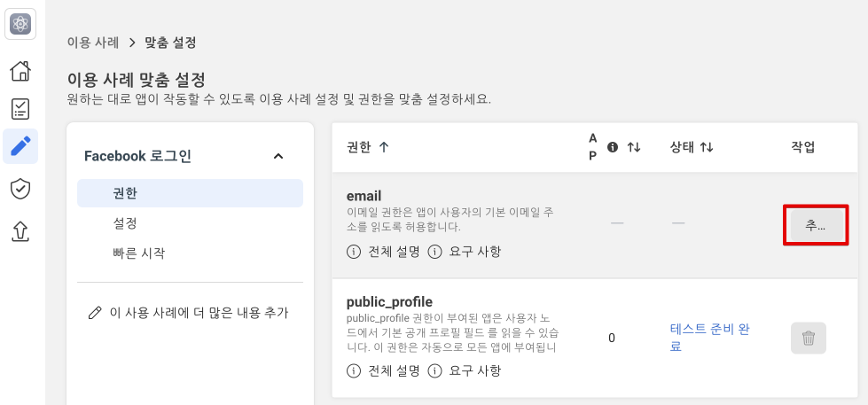
Task: Open 요구 사항 link for public_profile
Action: [x=475, y=370]
